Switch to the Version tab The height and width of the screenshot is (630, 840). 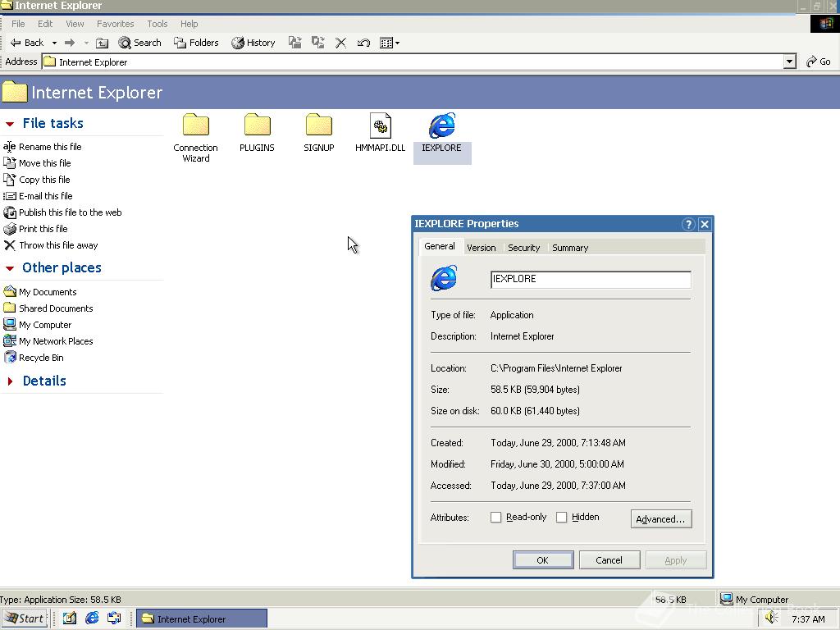pos(481,248)
